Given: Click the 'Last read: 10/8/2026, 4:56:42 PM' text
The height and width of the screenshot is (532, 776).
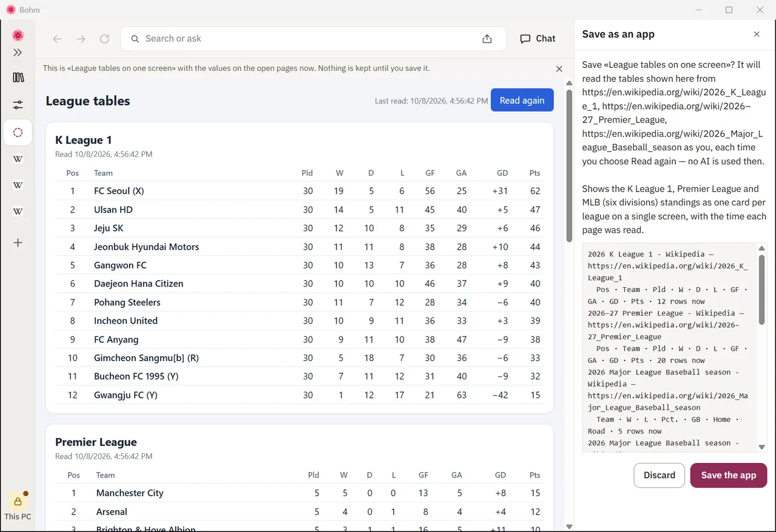Looking at the screenshot, I should tap(431, 101).
